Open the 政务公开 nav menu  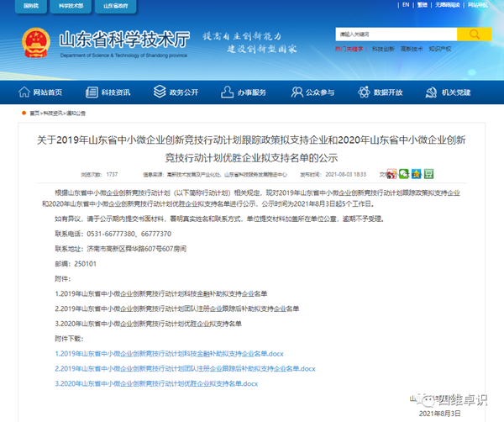(x=179, y=92)
